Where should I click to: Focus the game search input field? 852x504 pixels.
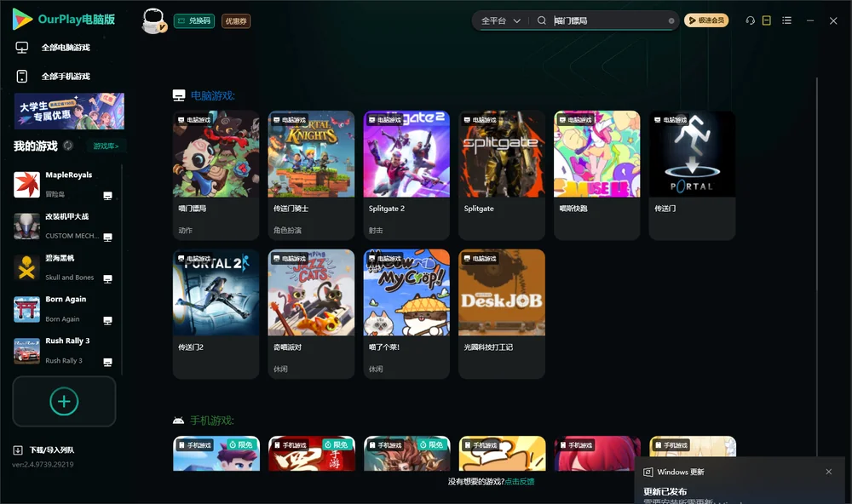tap(608, 20)
